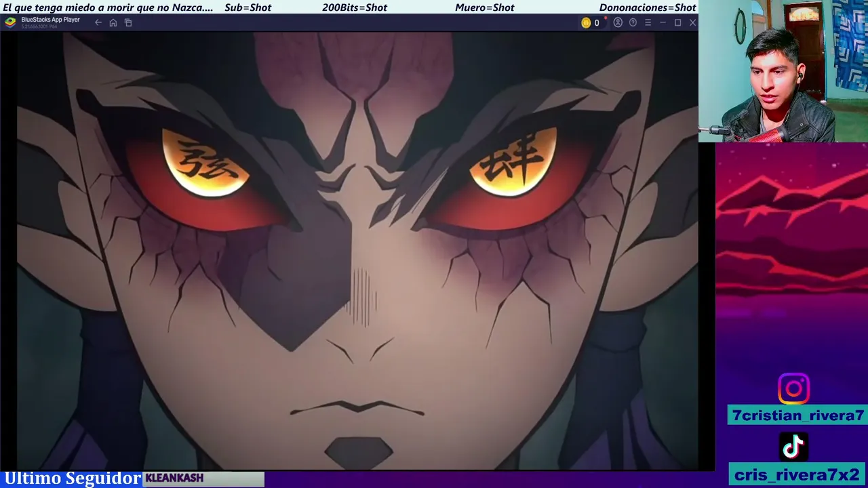Image resolution: width=868 pixels, height=488 pixels.
Task: Click the TikTok logo in overlay
Action: (x=793, y=447)
